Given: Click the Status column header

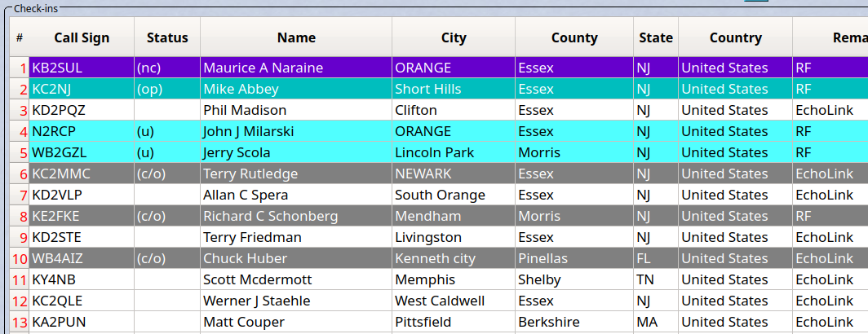Looking at the screenshot, I should pos(167,37).
